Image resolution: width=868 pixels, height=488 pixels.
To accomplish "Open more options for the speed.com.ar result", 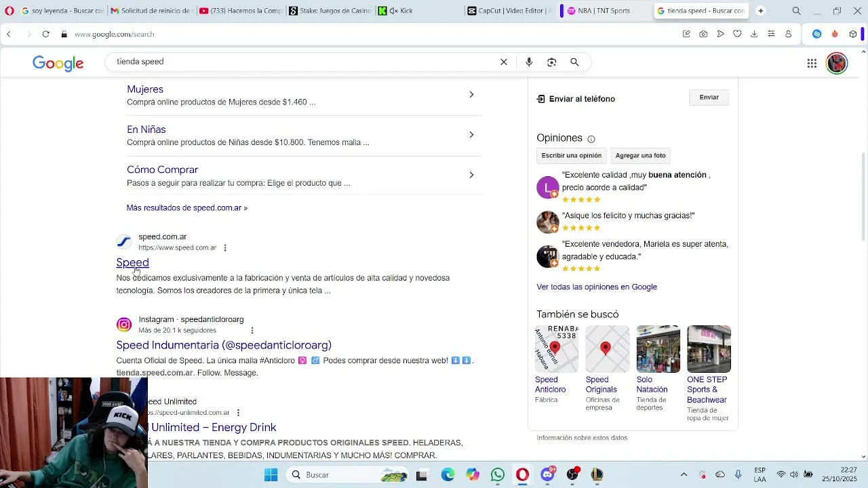I will [x=225, y=248].
